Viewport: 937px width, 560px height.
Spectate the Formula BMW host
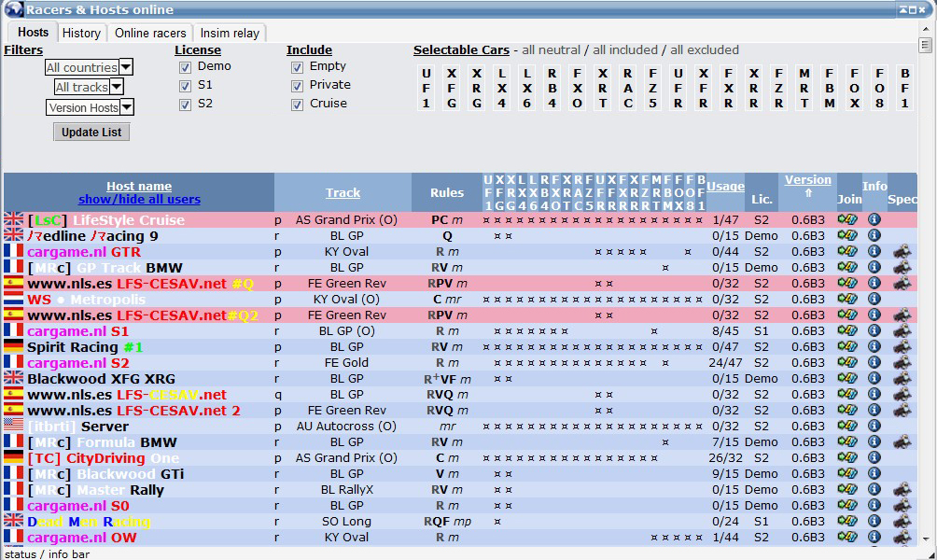click(902, 442)
